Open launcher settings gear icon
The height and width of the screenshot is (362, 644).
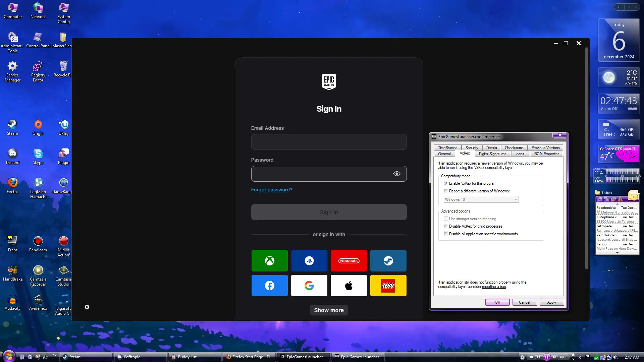pyautogui.click(x=87, y=307)
